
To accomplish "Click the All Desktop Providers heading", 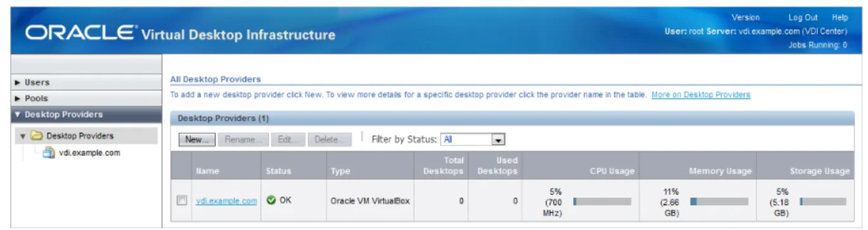I will 216,79.
